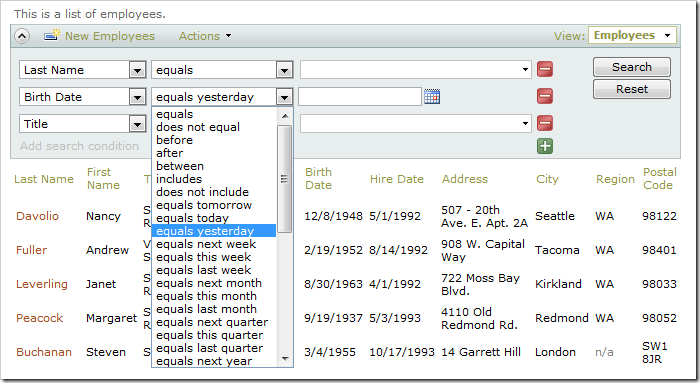Click the Reset button

(x=632, y=89)
